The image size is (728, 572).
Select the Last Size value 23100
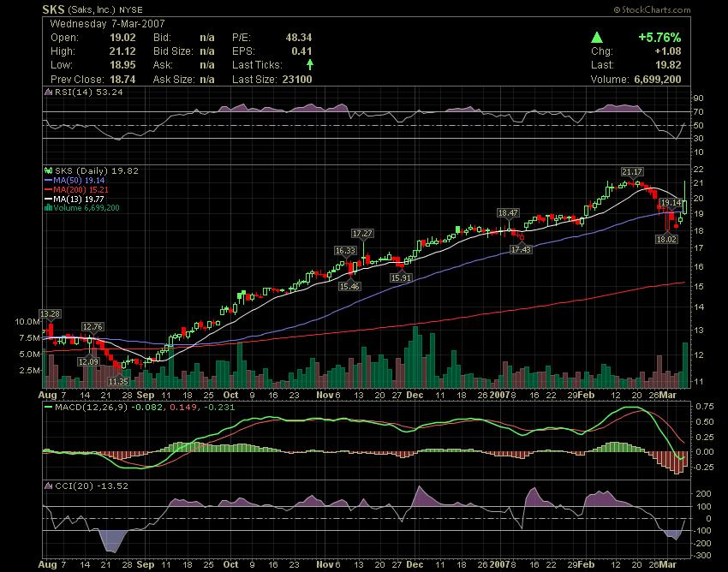tap(297, 80)
